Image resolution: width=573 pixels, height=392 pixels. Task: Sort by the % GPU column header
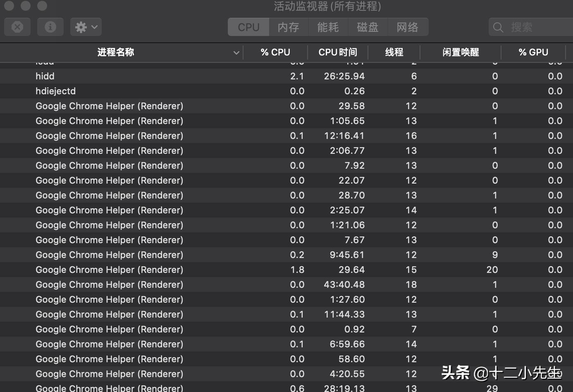pos(533,52)
